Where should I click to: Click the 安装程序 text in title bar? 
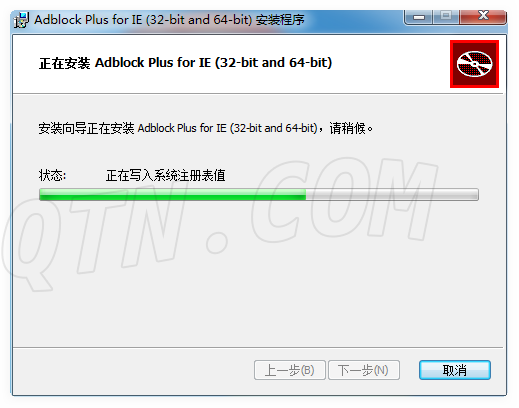point(280,20)
